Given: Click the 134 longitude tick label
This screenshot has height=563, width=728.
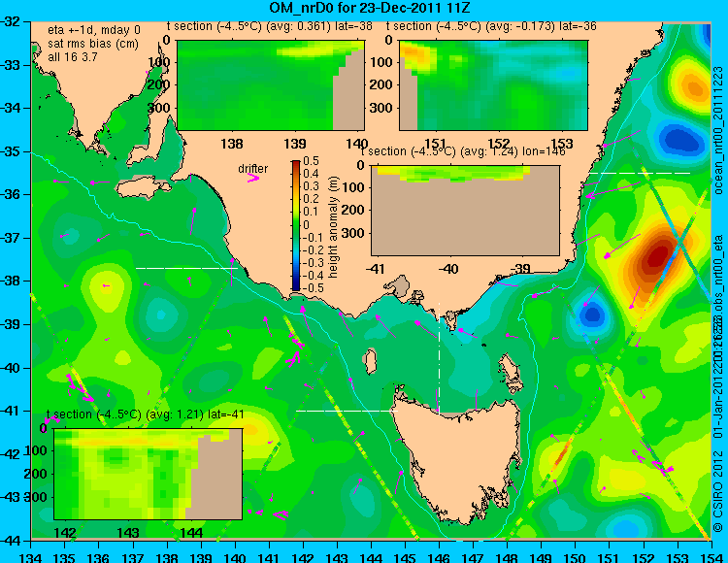Looking at the screenshot, I should coord(31,557).
